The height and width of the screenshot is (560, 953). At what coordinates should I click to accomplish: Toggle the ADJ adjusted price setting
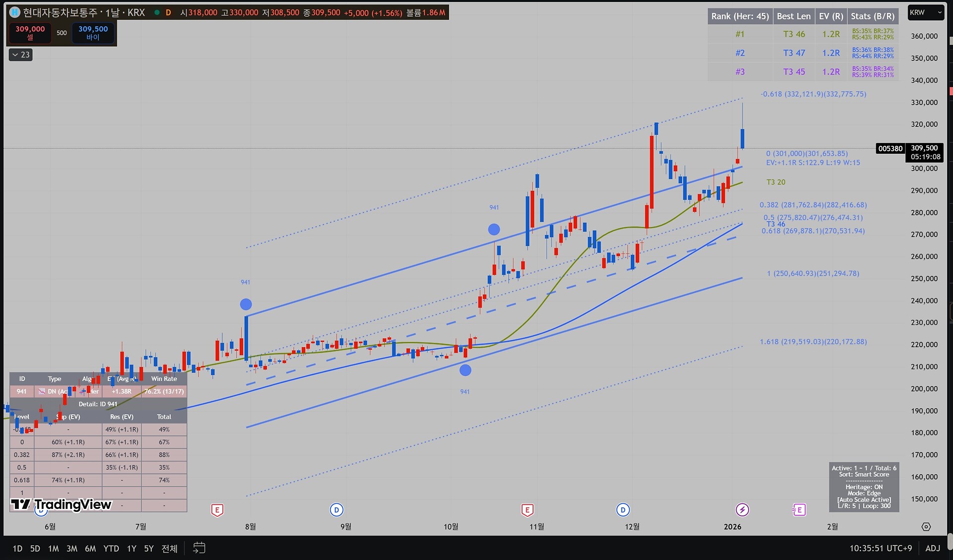pos(933,548)
